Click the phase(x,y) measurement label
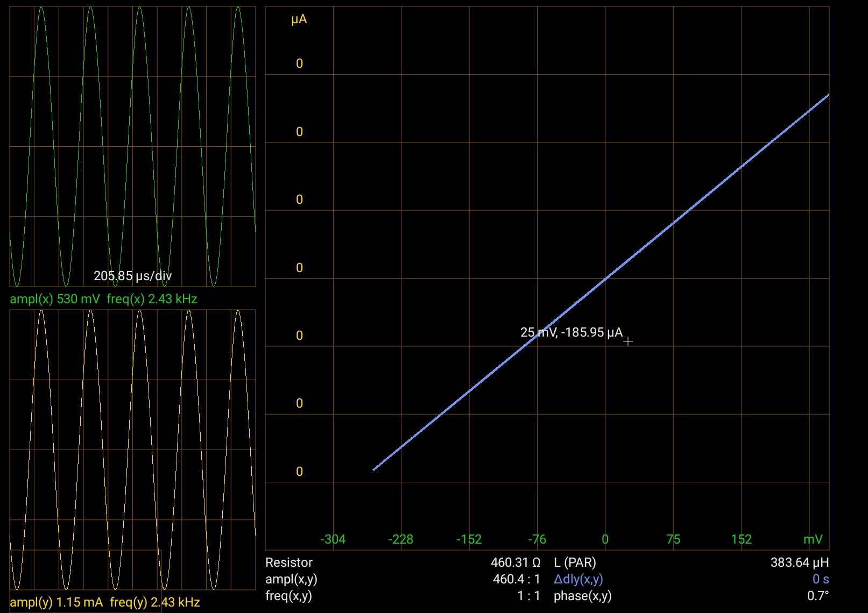Viewport: 868px width, 613px height. tap(582, 596)
